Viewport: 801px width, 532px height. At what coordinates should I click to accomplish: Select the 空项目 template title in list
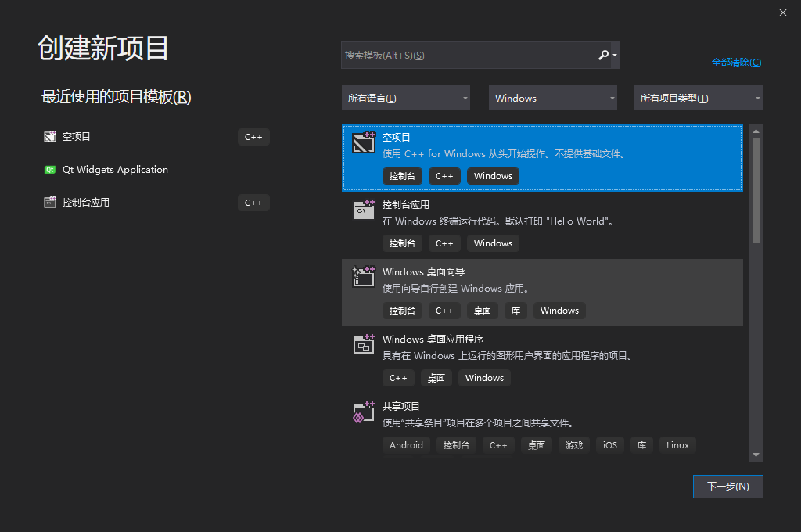pyautogui.click(x=397, y=138)
